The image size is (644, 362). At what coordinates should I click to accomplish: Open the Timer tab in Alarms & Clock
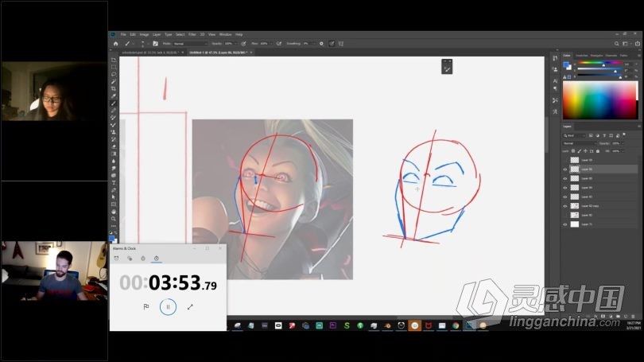click(143, 259)
